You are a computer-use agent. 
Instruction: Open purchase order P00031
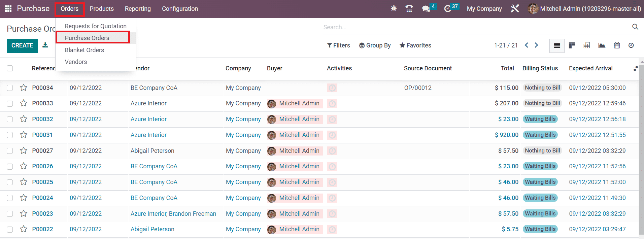42,135
